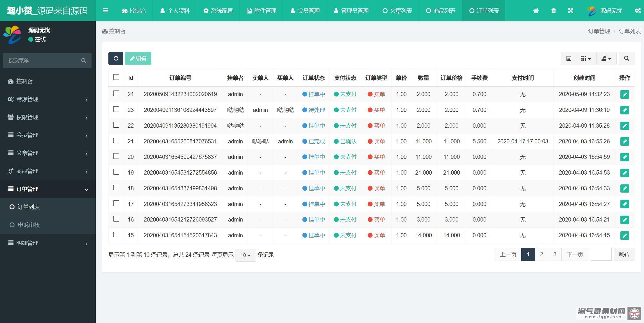Edit order with Id 19
The image size is (644, 323).
click(x=625, y=173)
